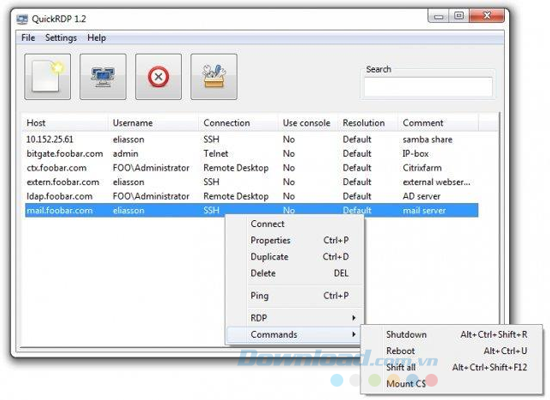Sort list by the Host column header
The height and width of the screenshot is (400, 550).
tap(36, 123)
